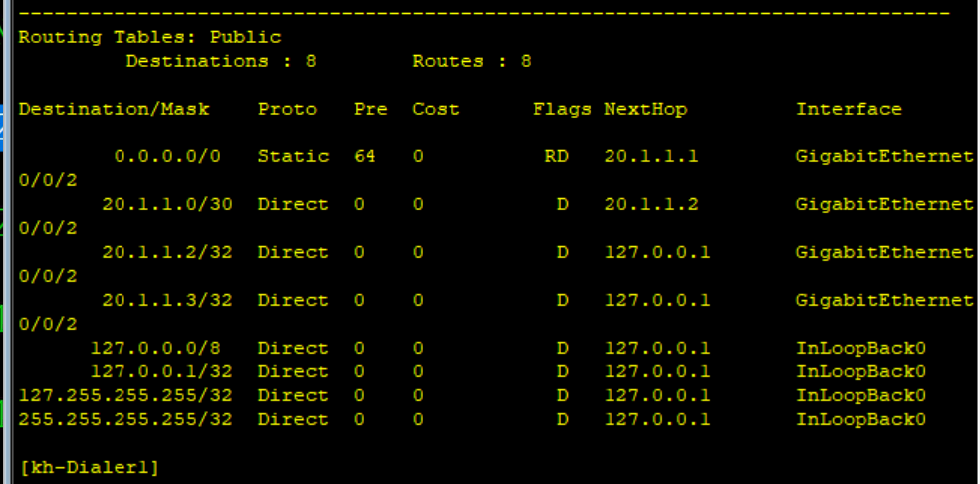Click the Destination/Mask column header

pyautogui.click(x=114, y=109)
